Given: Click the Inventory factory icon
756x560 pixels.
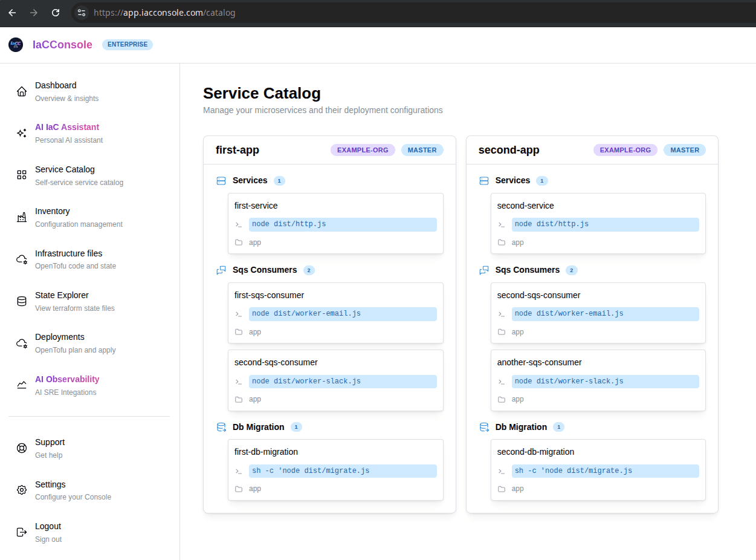Looking at the screenshot, I should coord(22,217).
